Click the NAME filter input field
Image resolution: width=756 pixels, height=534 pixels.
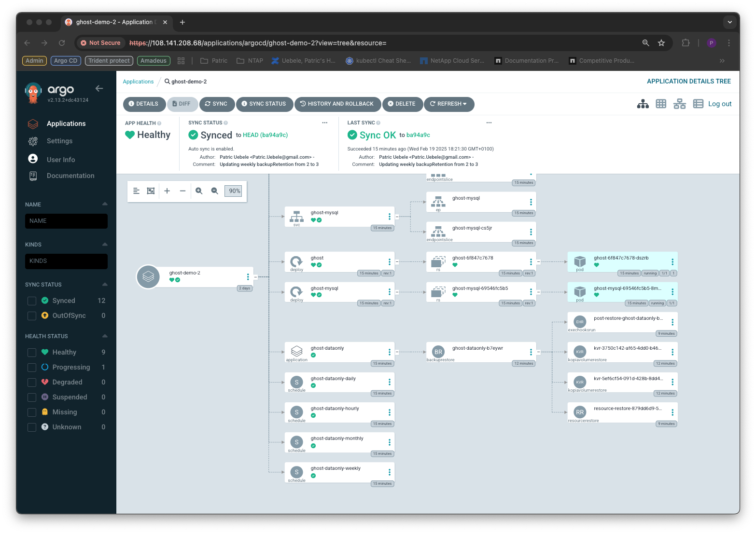coord(66,221)
